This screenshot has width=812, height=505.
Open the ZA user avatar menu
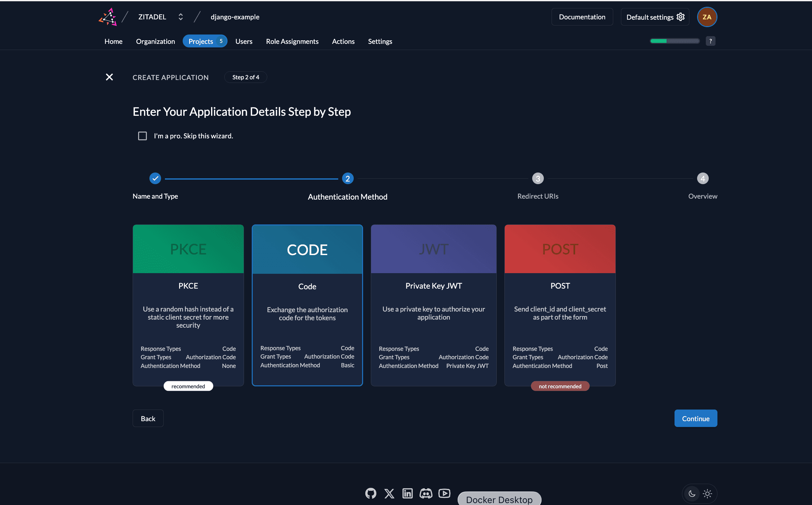click(x=707, y=17)
